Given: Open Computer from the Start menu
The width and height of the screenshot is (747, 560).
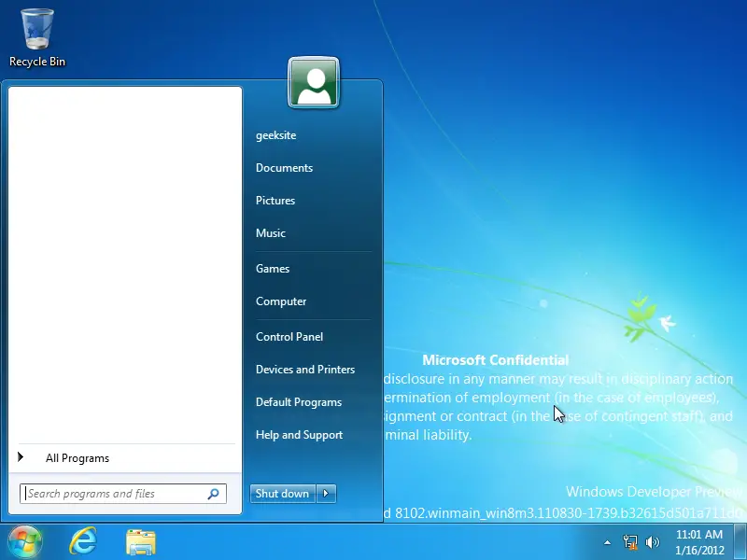Looking at the screenshot, I should coord(281,301).
